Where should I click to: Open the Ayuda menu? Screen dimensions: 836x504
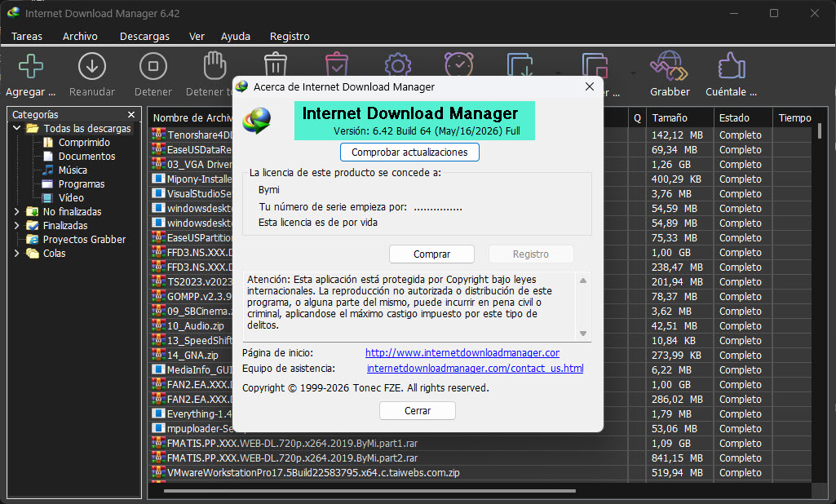[x=236, y=36]
